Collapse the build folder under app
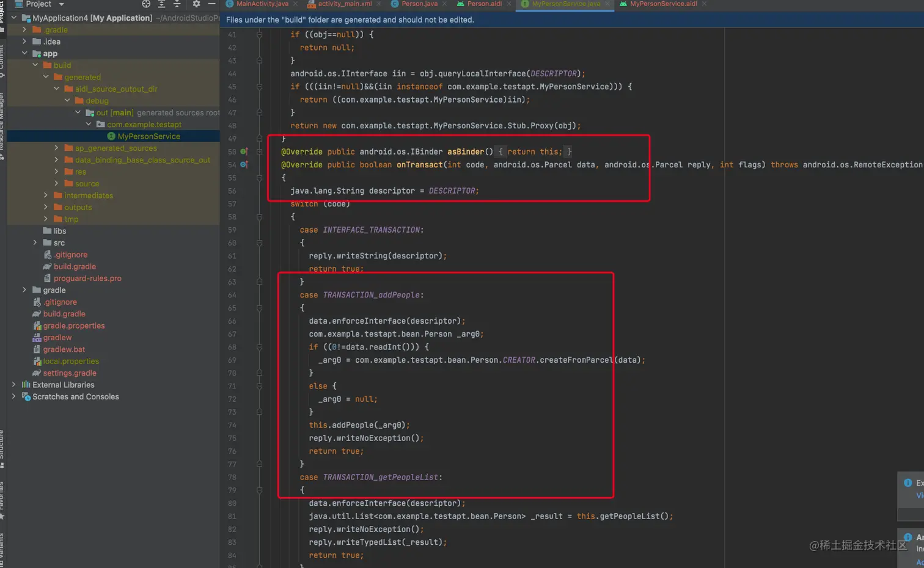 35,65
